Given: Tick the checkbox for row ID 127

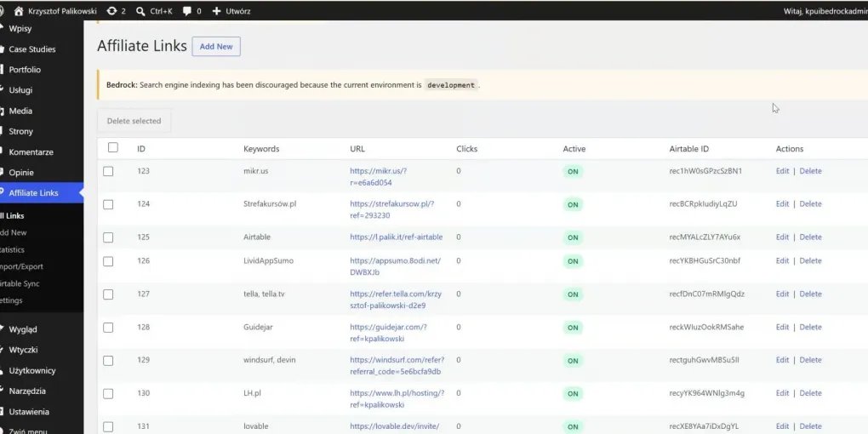Looking at the screenshot, I should (108, 294).
